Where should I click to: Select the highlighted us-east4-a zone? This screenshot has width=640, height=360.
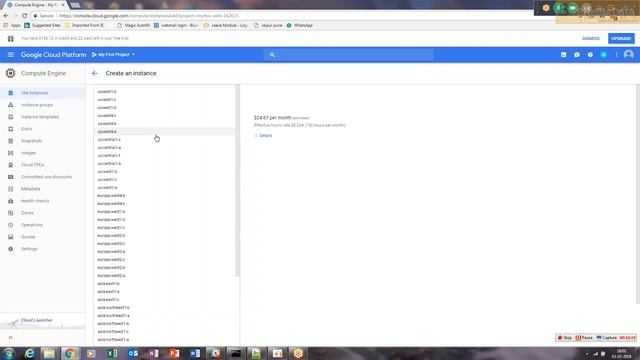click(x=164, y=131)
